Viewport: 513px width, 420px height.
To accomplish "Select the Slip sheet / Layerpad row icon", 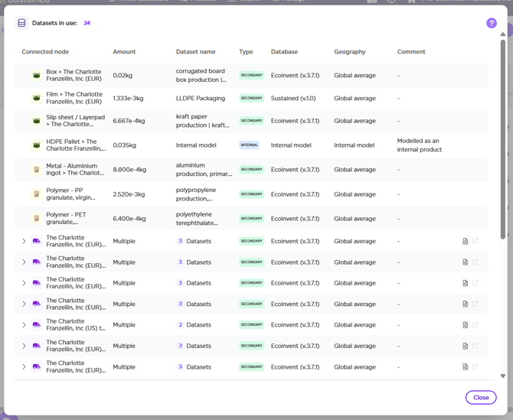I will tap(37, 121).
